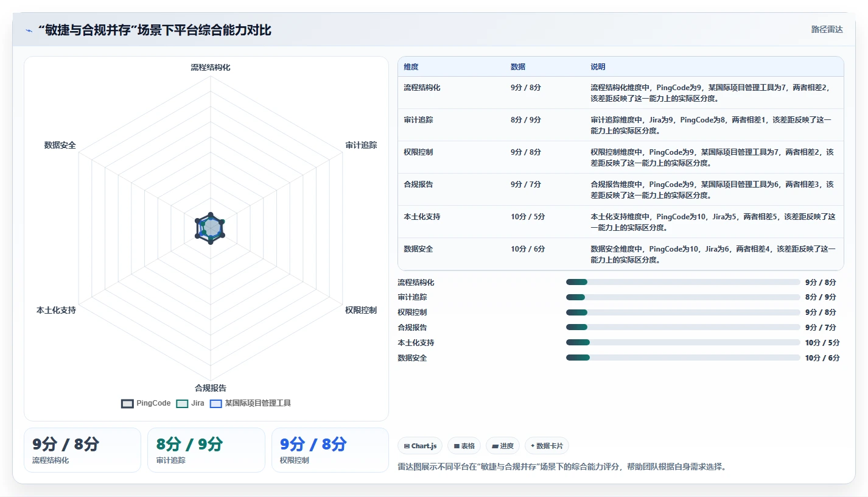Open the 审计追踪 data card
868x497 pixels.
(x=206, y=450)
